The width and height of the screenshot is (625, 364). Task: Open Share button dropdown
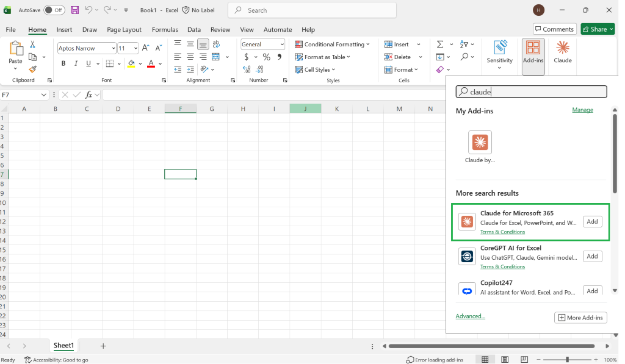click(610, 29)
